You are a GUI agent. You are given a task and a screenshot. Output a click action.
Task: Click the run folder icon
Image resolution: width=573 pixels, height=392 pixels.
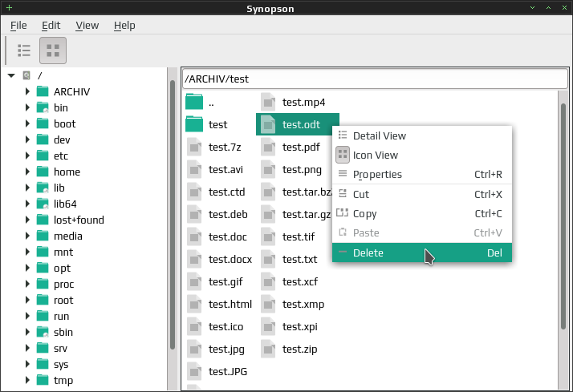tap(43, 316)
